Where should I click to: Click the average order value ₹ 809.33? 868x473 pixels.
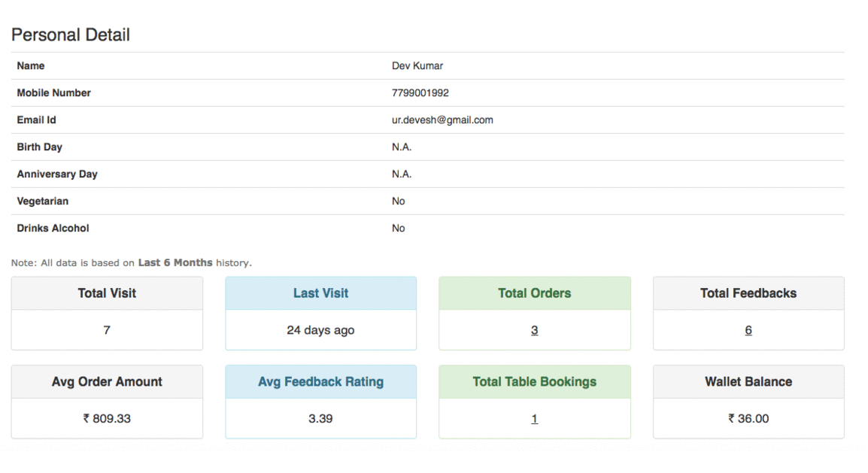pos(107,419)
